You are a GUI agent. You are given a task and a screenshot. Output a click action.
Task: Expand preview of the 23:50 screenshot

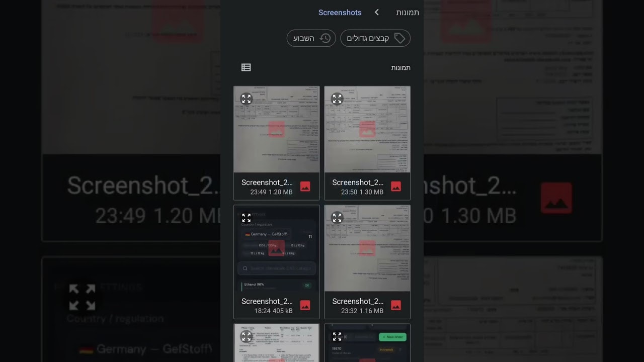(x=337, y=99)
